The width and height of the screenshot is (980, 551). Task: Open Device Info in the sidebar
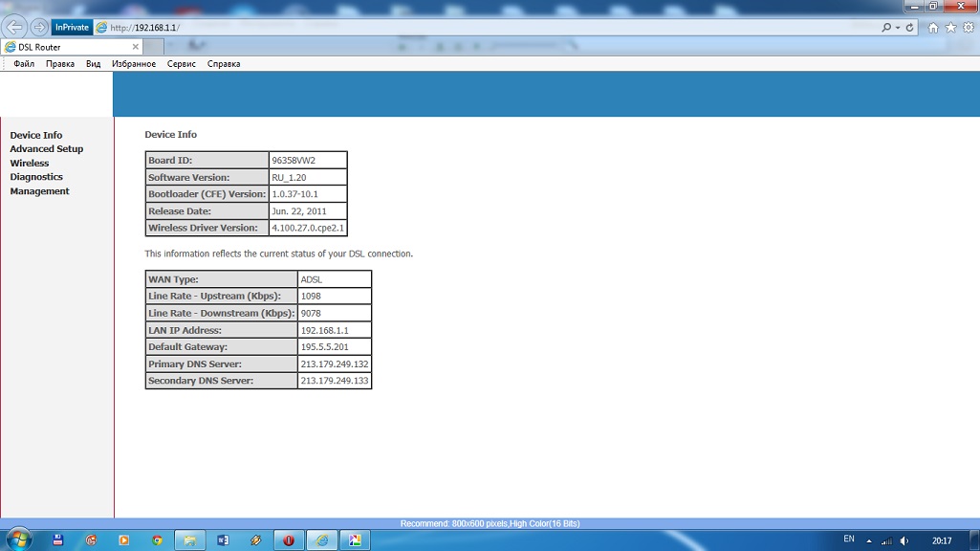point(36,135)
